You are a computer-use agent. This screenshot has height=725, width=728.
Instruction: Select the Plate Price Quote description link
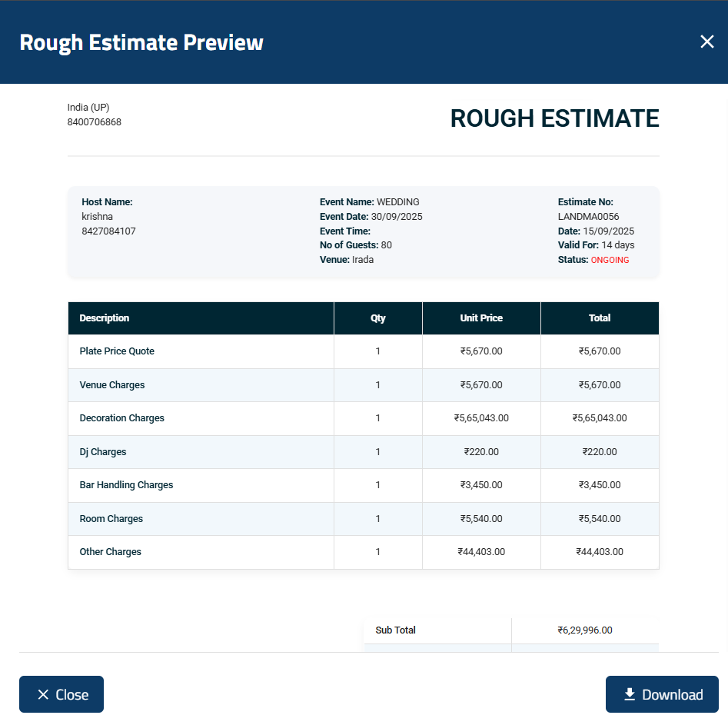117,351
